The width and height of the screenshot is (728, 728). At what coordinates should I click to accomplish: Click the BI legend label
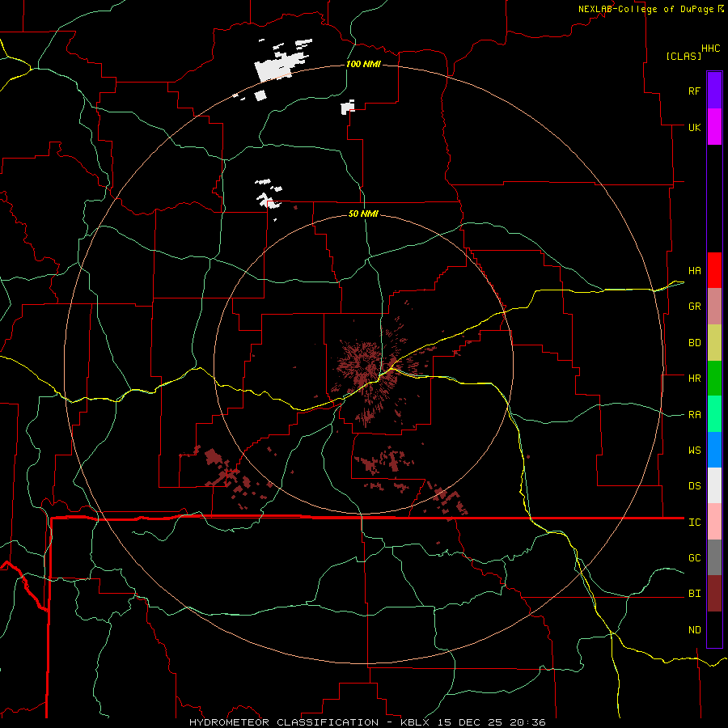694,594
